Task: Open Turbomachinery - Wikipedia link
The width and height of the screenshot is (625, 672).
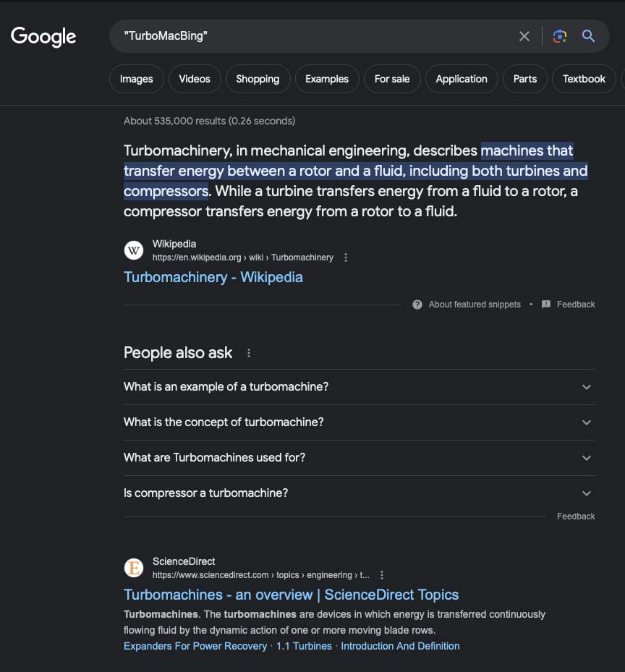Action: pyautogui.click(x=213, y=277)
